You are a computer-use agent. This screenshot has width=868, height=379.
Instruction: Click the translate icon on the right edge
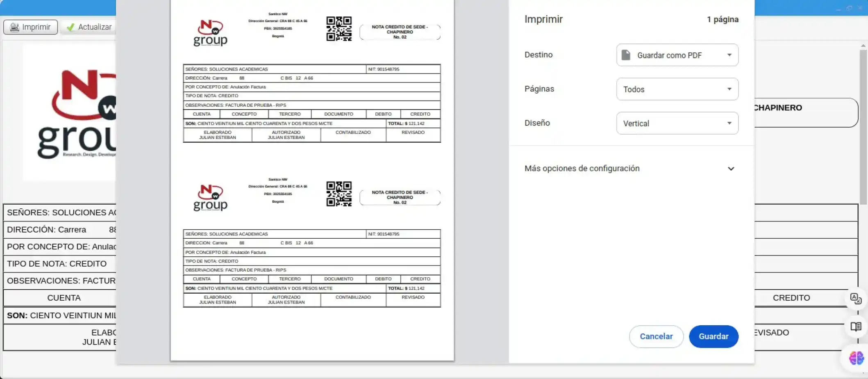pos(856,298)
